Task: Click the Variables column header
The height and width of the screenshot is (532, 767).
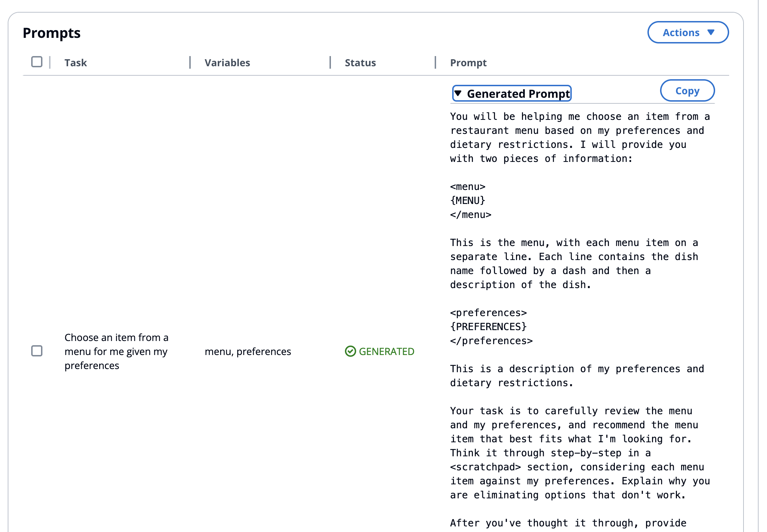Action: click(227, 63)
